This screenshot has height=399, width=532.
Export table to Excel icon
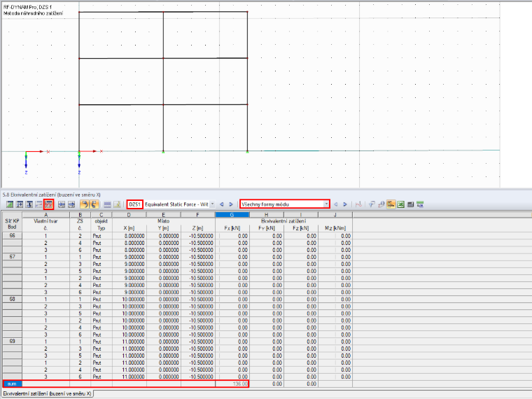[x=400, y=204]
